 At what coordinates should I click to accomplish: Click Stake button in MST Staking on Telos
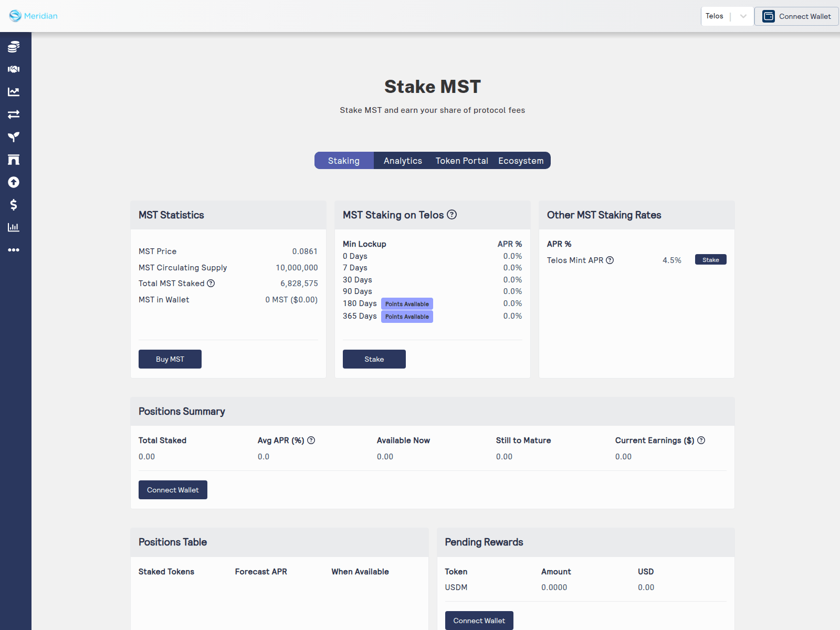[374, 359]
